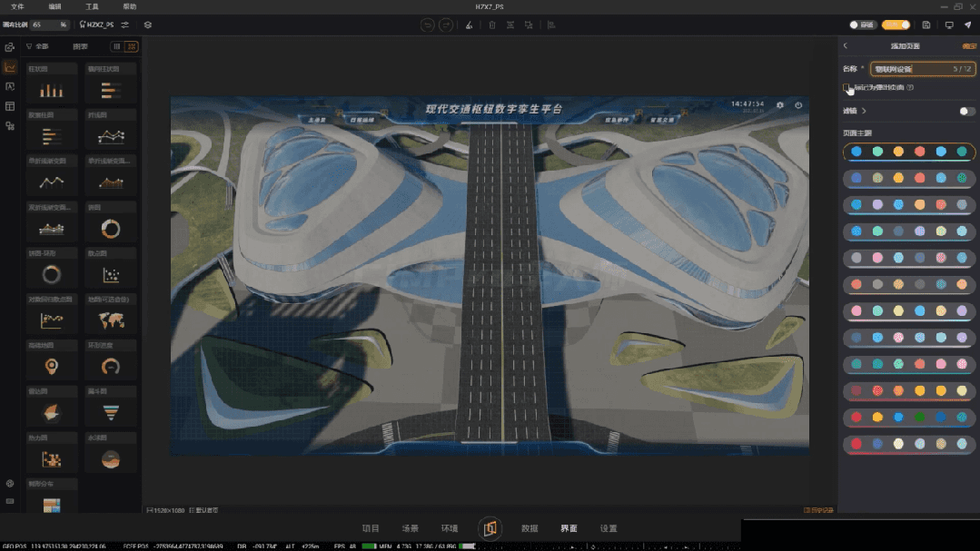980x551 pixels.
Task: Click the delete trash icon in toolbar
Action: pos(492,25)
